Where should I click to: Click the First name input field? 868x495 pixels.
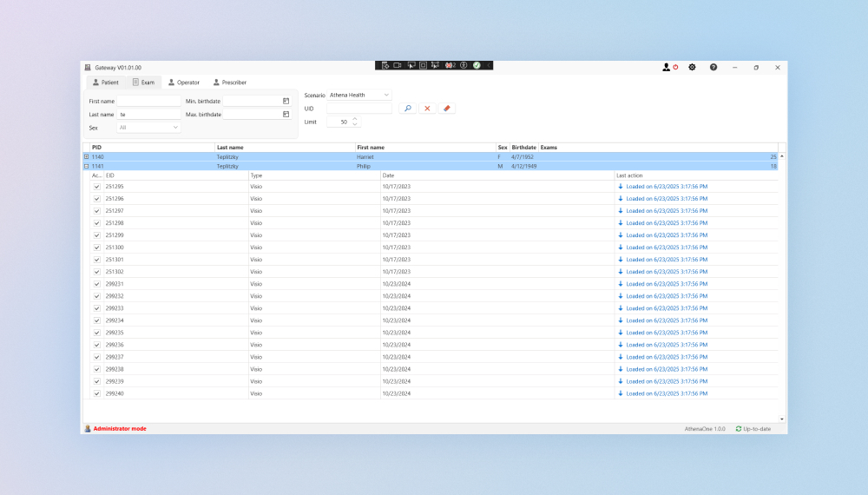tap(148, 101)
